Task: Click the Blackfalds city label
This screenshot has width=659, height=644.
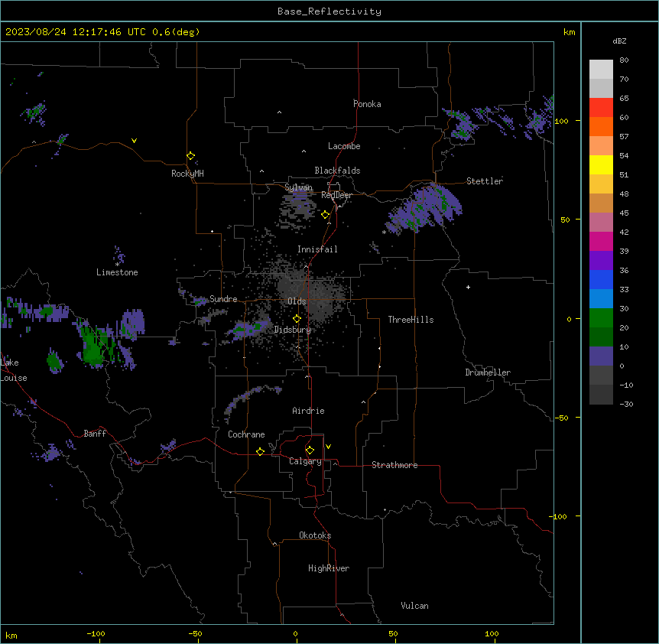Action: 337,171
